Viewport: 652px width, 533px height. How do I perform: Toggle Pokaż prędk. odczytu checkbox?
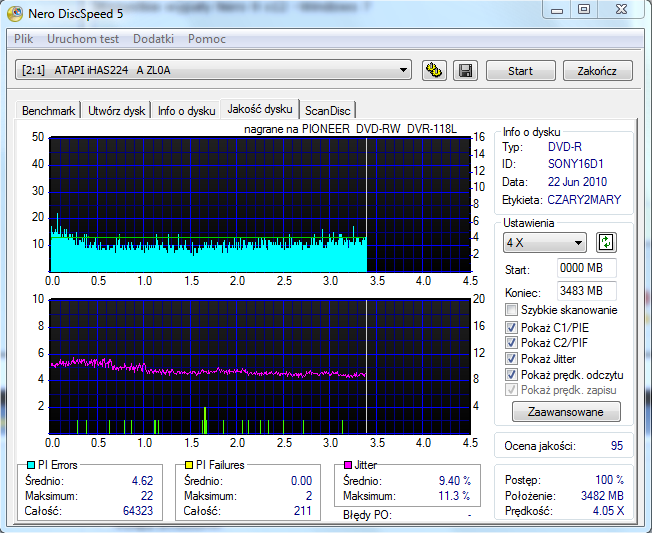pos(511,375)
